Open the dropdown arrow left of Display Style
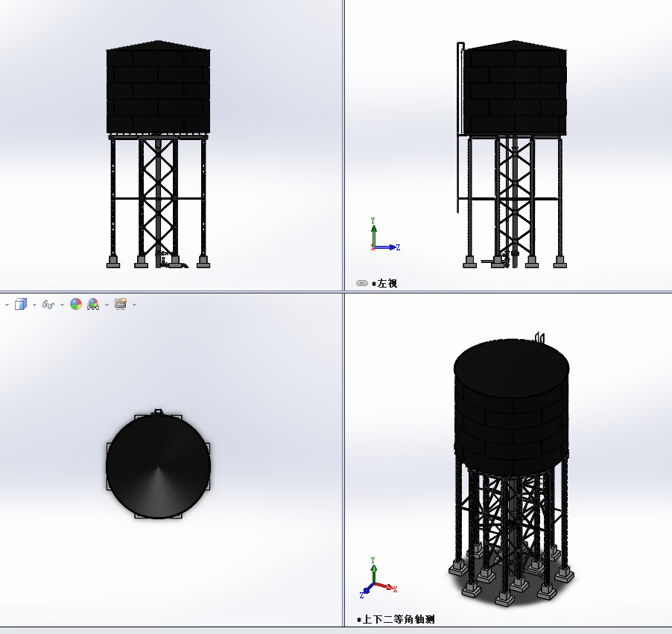Viewport: 672px width, 634px height. (x=7, y=305)
